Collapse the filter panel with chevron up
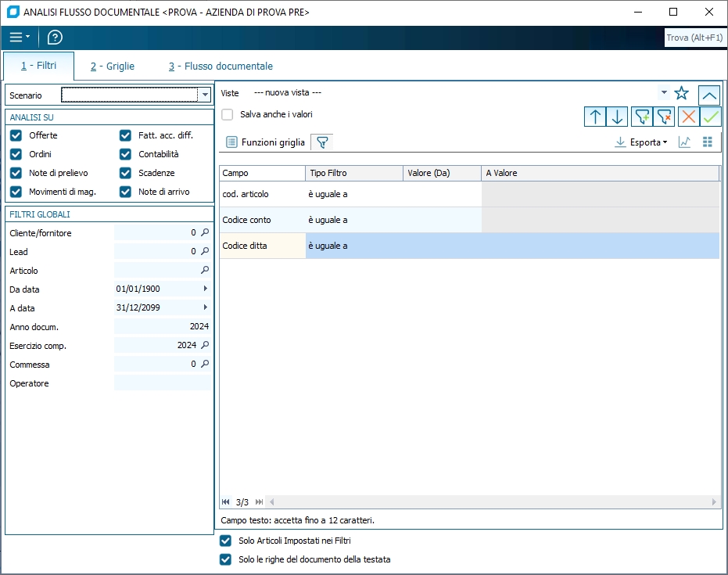 709,95
